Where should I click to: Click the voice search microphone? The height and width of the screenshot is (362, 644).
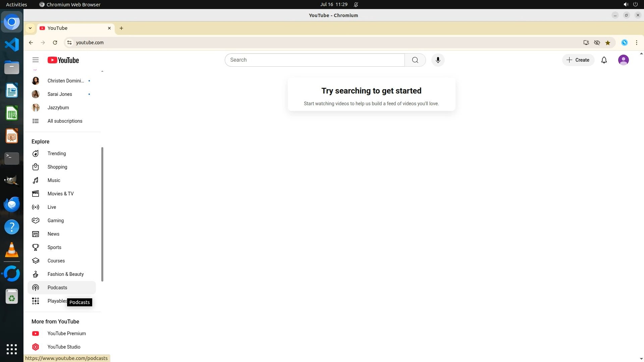pos(438,60)
